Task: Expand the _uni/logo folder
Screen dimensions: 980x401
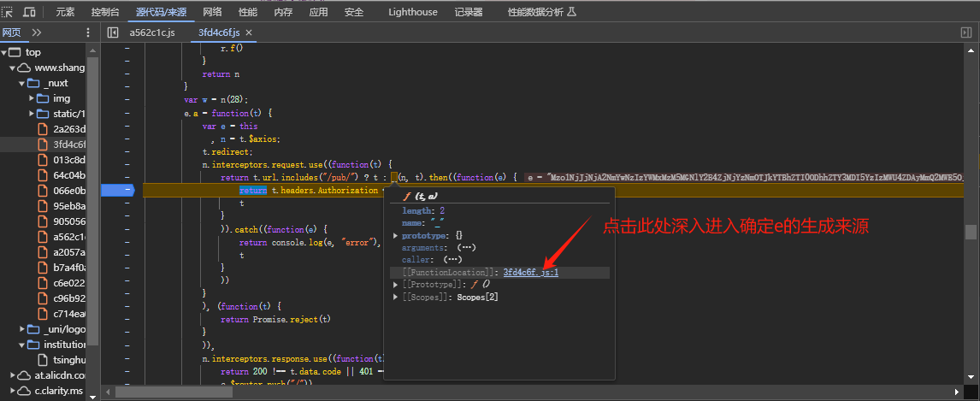Action: pyautogui.click(x=21, y=328)
